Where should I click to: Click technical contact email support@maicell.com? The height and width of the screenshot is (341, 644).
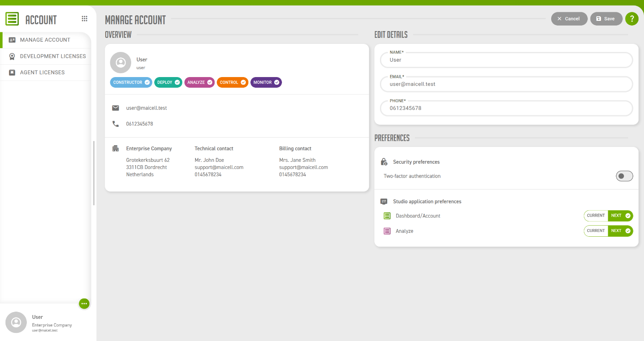(219, 167)
